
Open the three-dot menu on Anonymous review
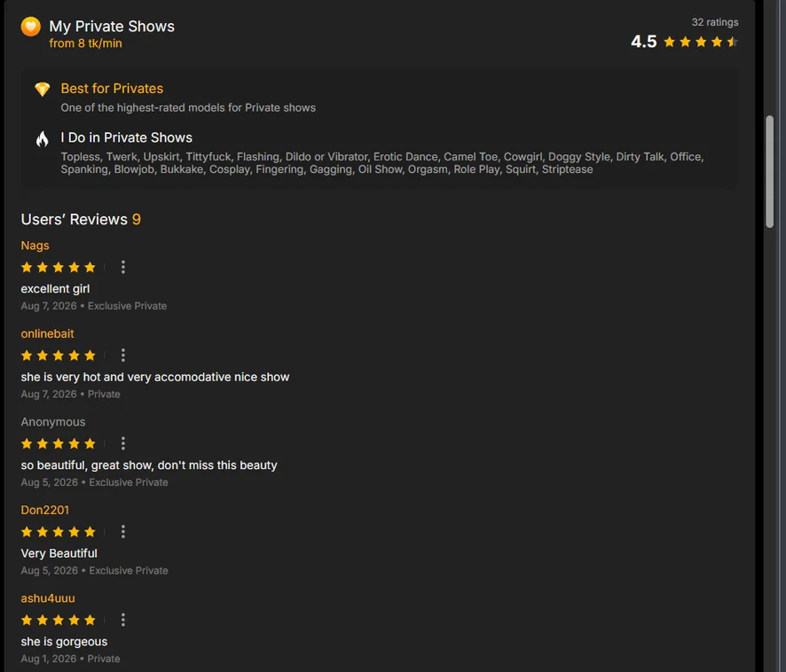(122, 443)
